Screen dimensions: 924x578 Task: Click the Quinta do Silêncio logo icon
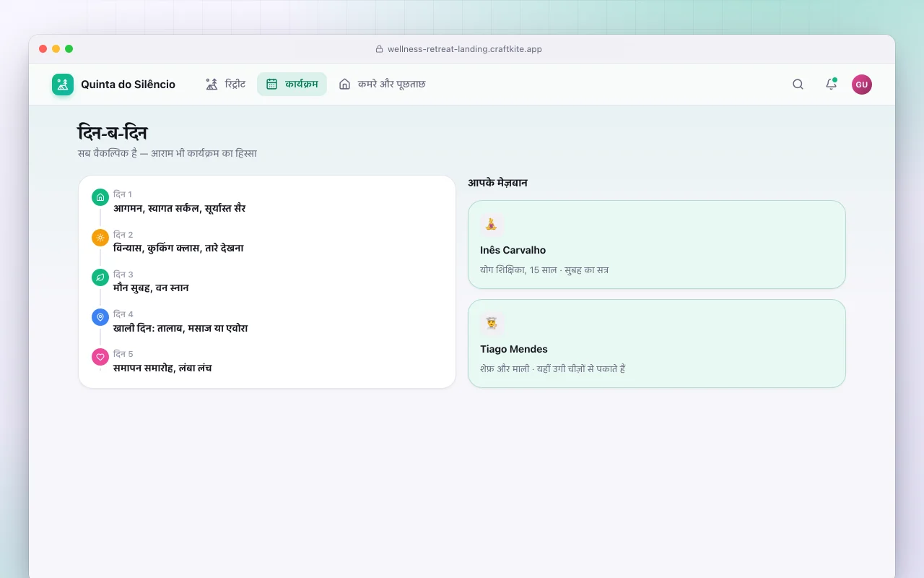point(63,85)
